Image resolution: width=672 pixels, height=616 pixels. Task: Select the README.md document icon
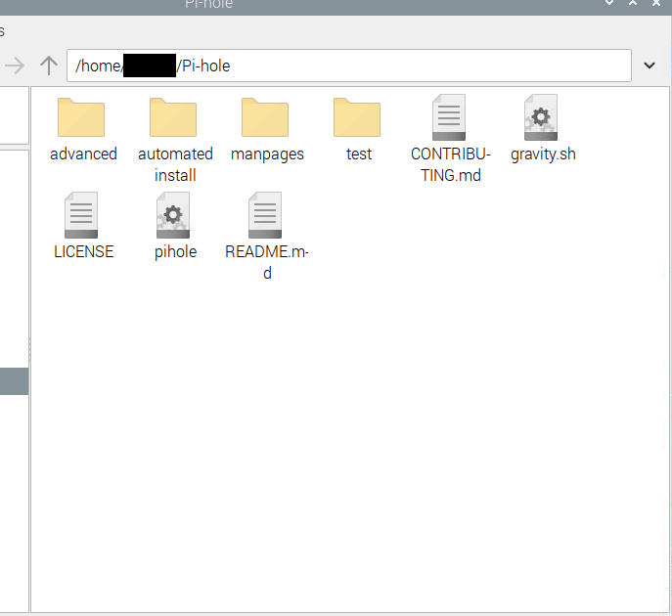pos(265,215)
